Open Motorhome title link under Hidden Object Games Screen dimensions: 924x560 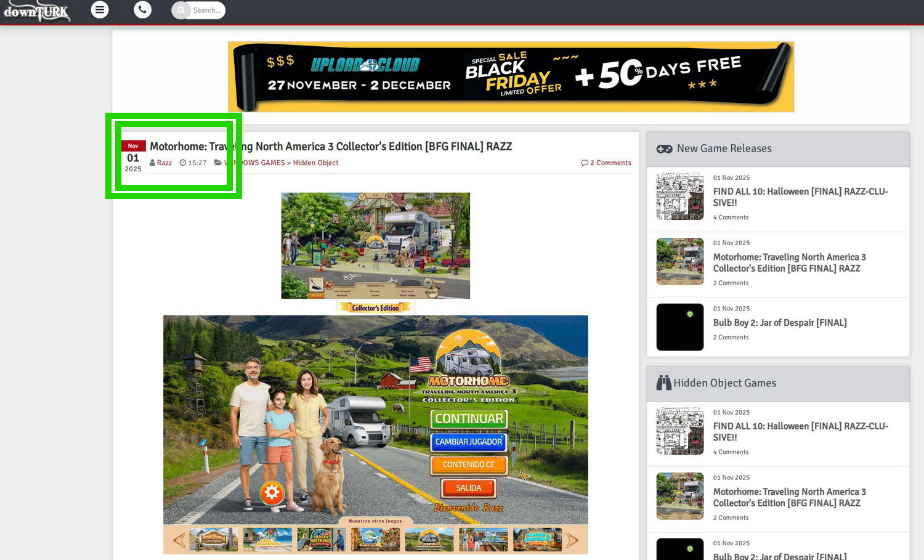[790, 497]
